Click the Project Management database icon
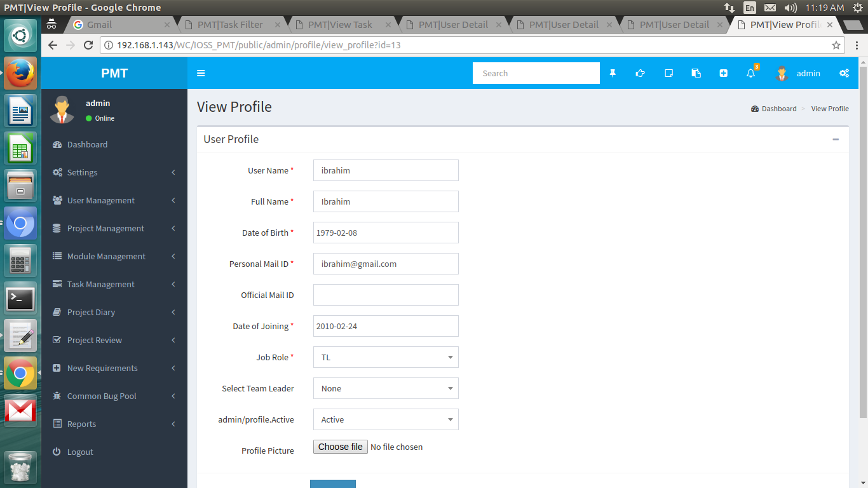868x488 pixels. [57, 228]
